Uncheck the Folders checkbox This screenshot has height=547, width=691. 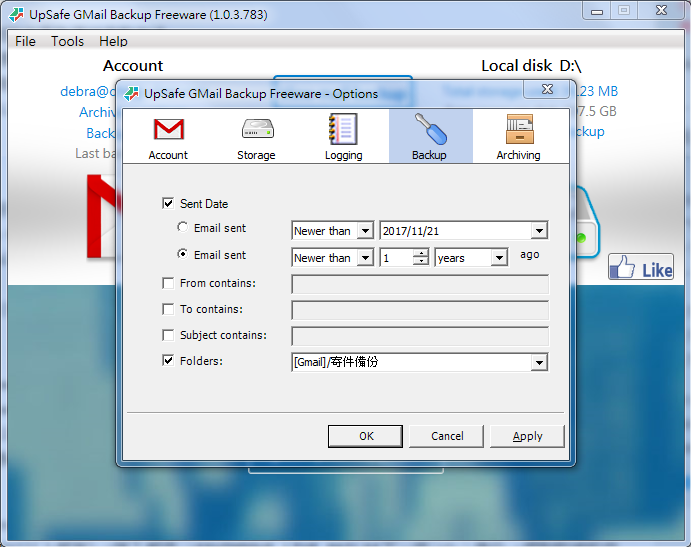(168, 361)
